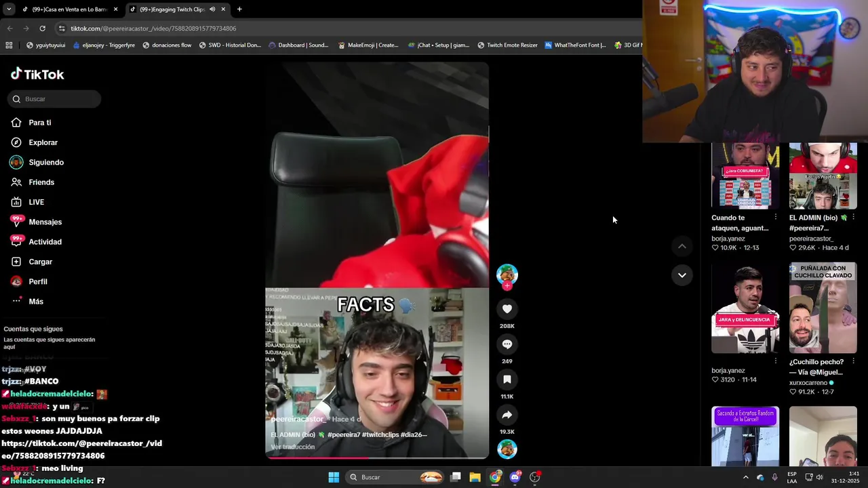The image size is (868, 488).
Task: Seek on the video progress bar
Action: [376, 457]
